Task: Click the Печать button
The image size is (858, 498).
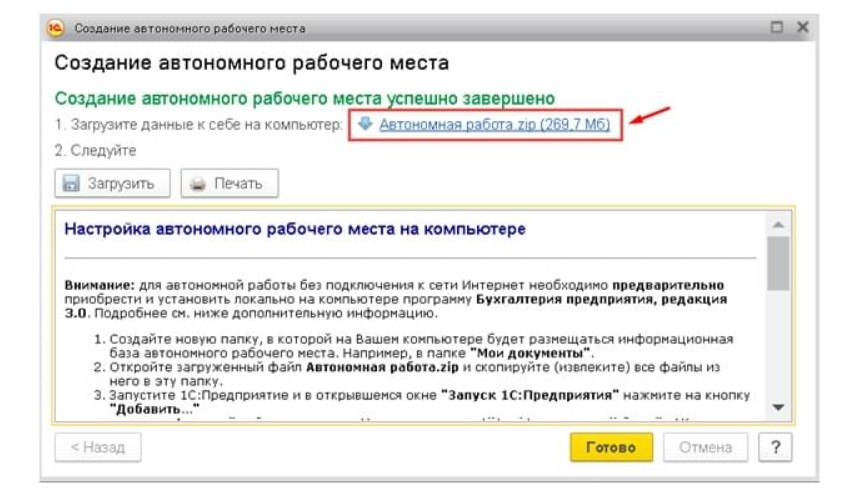Action: pos(229,183)
